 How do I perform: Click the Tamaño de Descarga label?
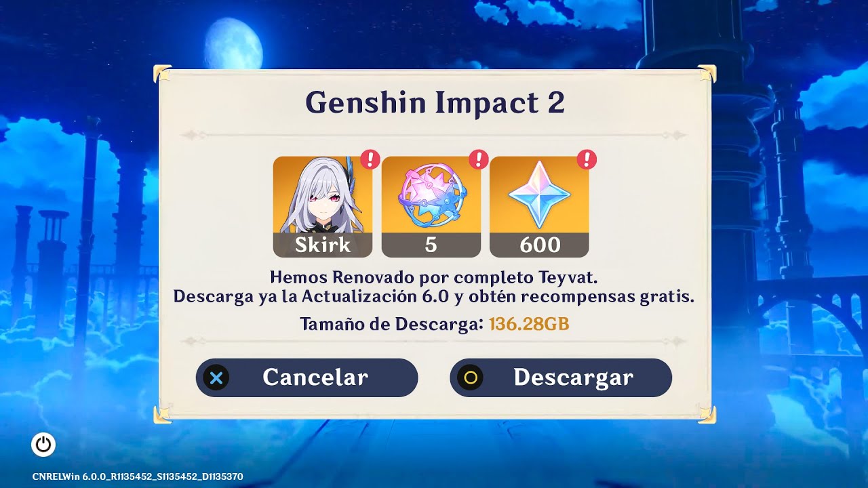coord(392,324)
